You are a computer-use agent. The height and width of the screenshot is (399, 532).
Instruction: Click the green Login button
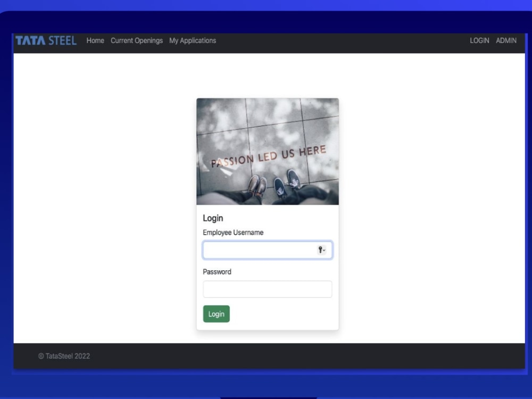pyautogui.click(x=217, y=314)
